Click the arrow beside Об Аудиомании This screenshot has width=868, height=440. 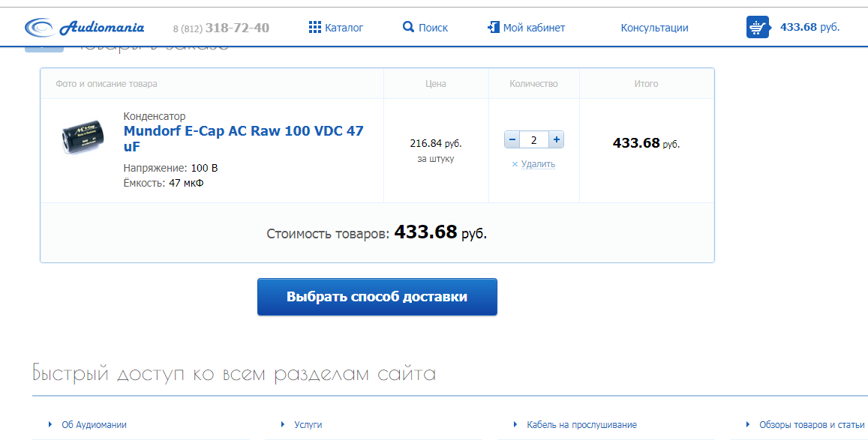click(50, 424)
